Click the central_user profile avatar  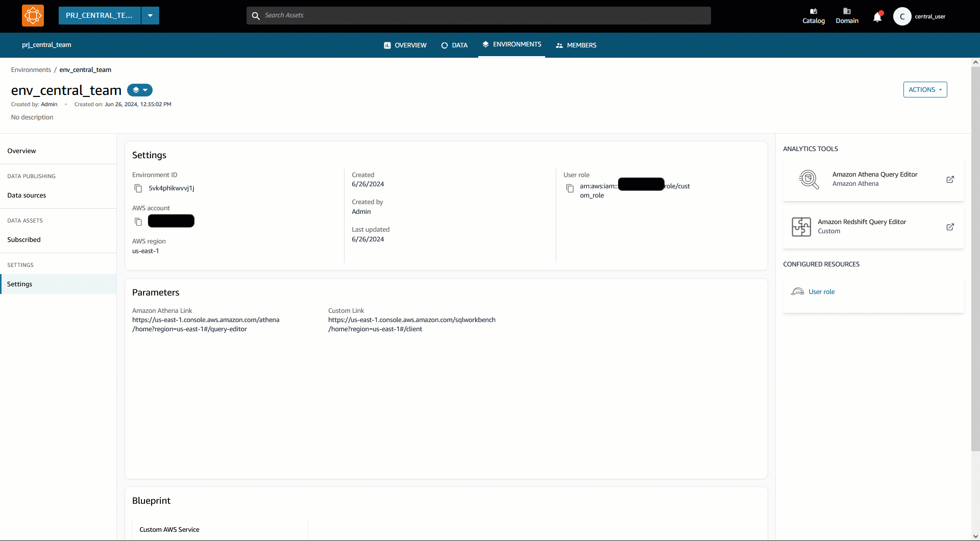(x=902, y=16)
